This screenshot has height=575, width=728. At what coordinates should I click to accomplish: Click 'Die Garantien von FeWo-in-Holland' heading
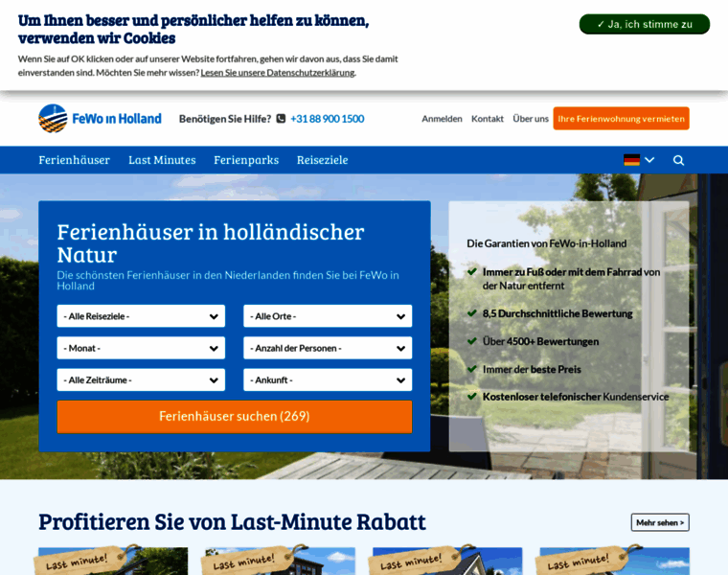coord(547,243)
